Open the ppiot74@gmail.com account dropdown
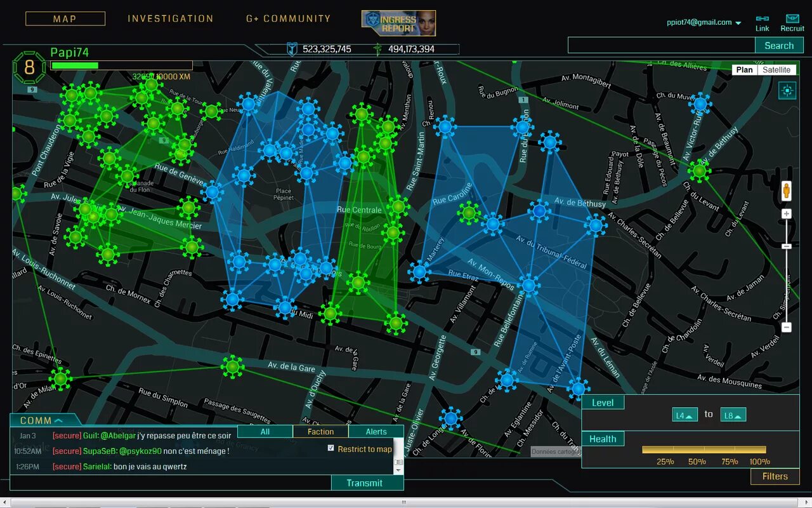 tap(704, 22)
